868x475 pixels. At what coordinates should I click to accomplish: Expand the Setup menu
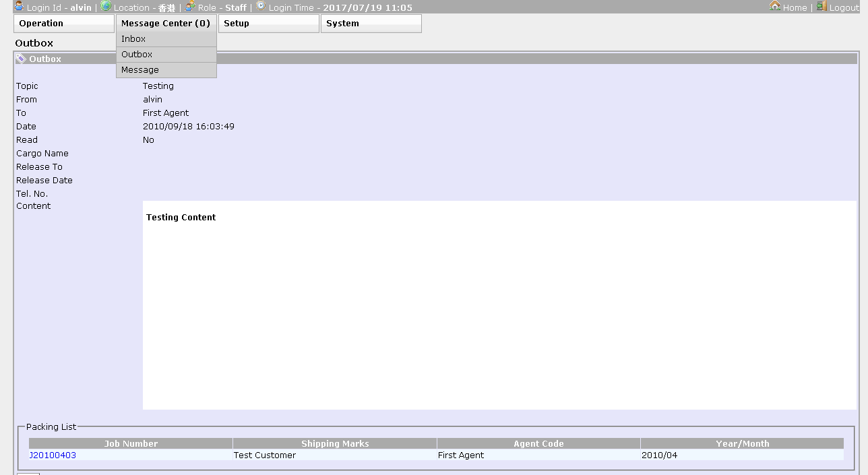coord(268,24)
